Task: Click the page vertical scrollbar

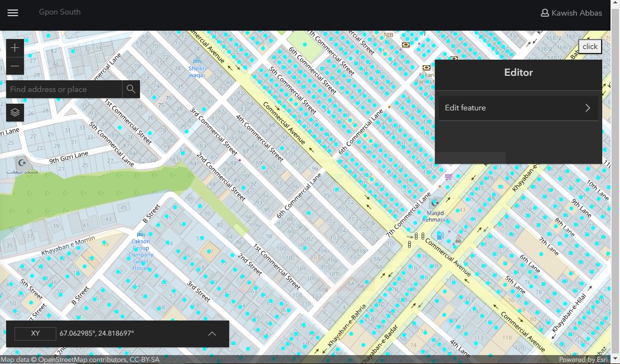Action: [615, 182]
